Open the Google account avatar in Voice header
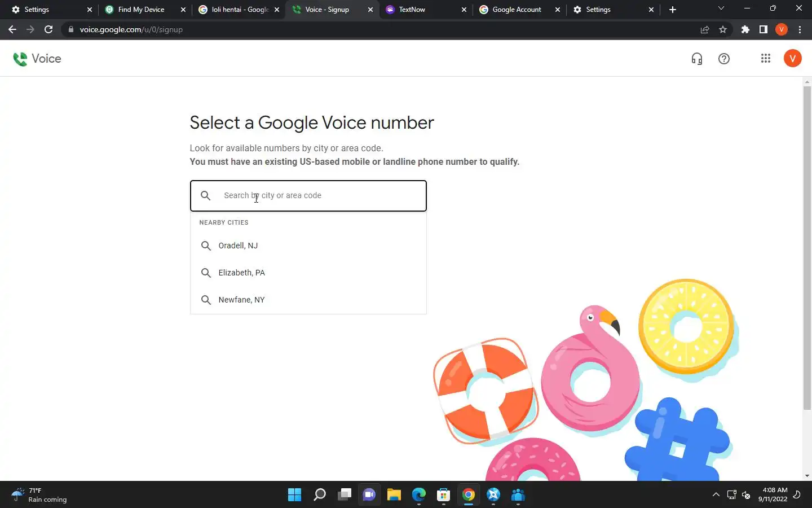This screenshot has height=508, width=812. [x=792, y=58]
